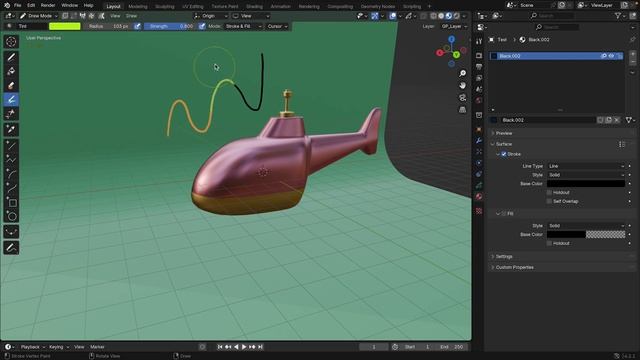Open the Stroke Style Solid dropdown

coord(585,175)
